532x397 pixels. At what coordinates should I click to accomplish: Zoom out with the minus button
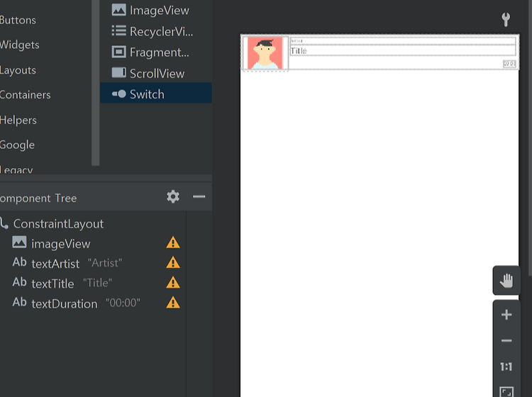506,341
